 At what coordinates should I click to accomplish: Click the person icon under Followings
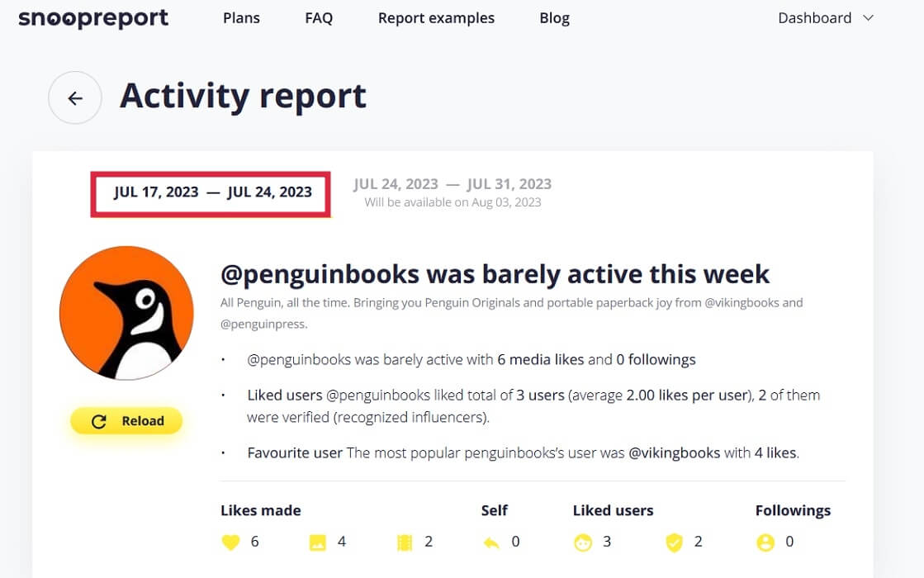point(767,542)
